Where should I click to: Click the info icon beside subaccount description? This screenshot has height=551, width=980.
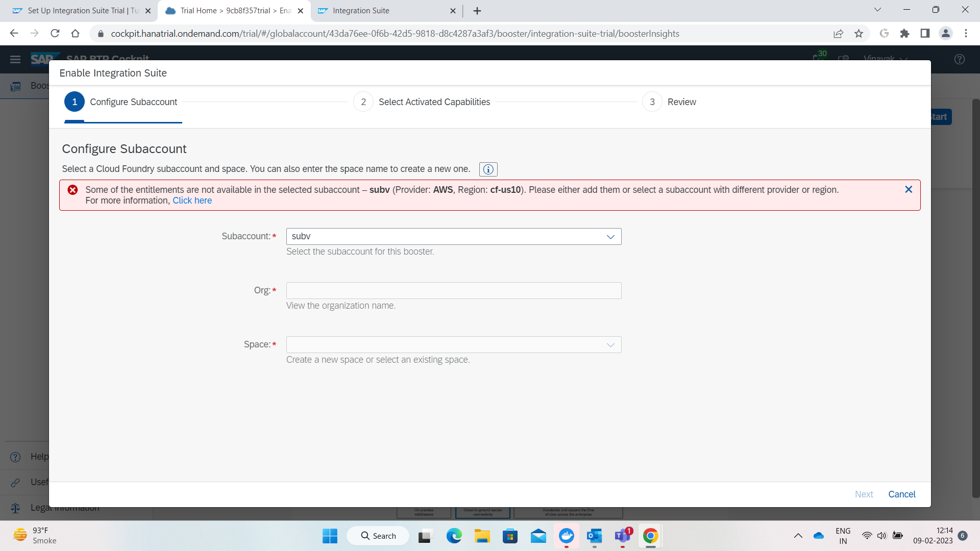pyautogui.click(x=488, y=169)
